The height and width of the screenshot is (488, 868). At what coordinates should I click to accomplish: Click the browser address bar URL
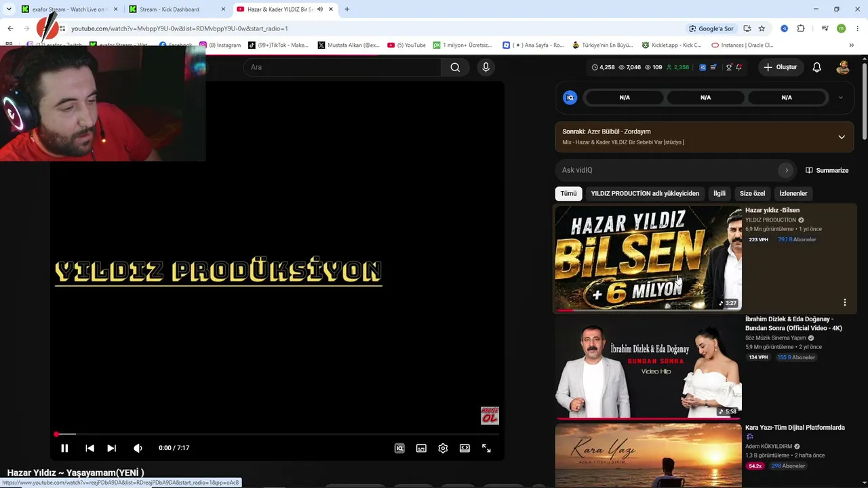click(x=180, y=28)
